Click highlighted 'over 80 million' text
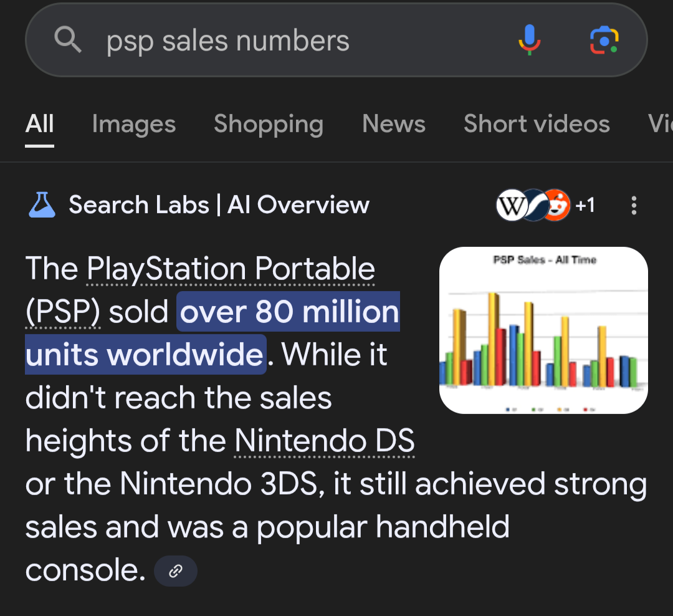Screen dimensions: 673x616 tap(290, 312)
